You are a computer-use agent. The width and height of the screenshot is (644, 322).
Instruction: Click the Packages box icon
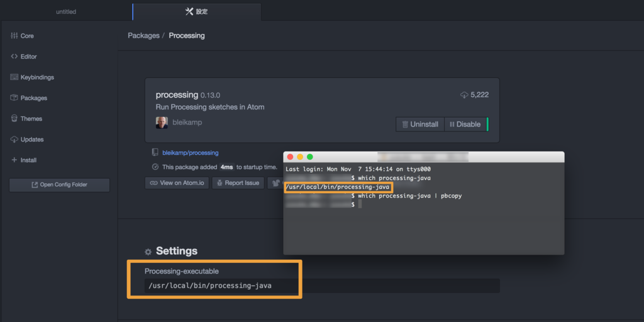point(14,97)
